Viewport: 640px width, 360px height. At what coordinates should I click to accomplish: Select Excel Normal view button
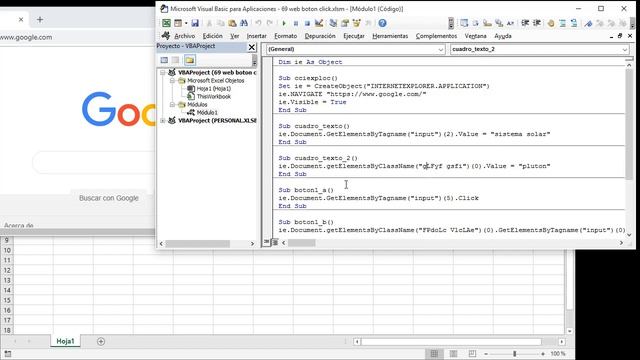coord(434,354)
